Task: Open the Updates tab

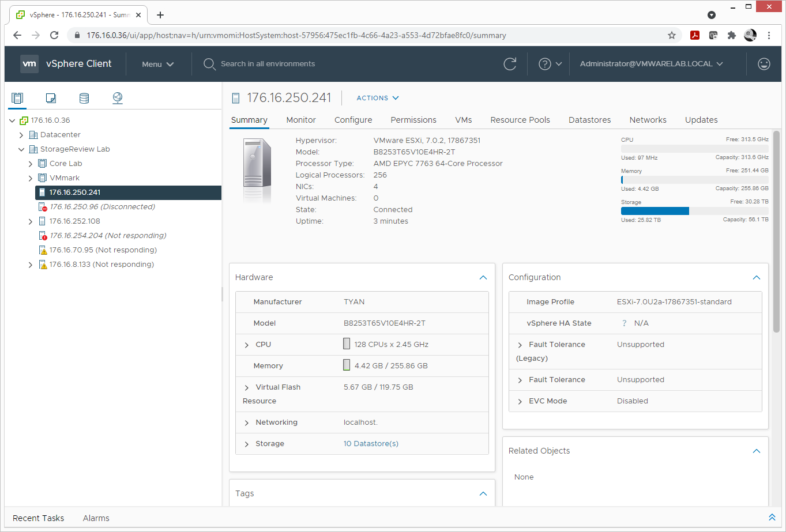Action: point(701,120)
